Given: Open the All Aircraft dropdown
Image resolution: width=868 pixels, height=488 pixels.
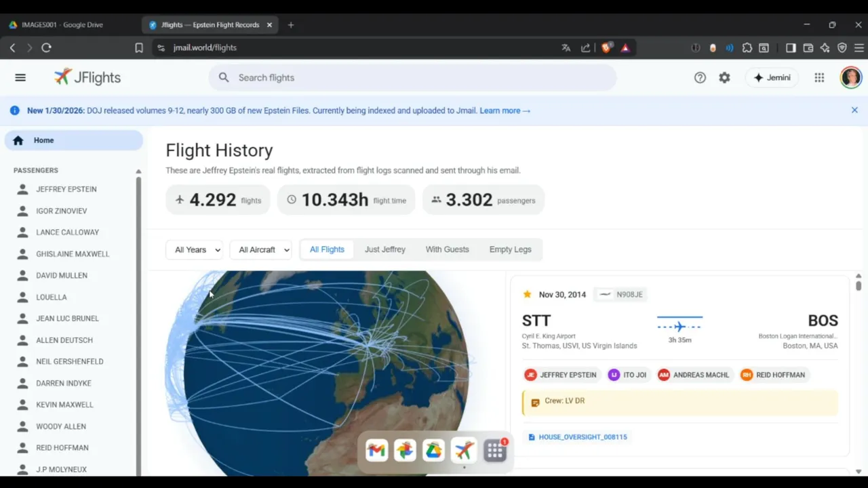Looking at the screenshot, I should (261, 249).
